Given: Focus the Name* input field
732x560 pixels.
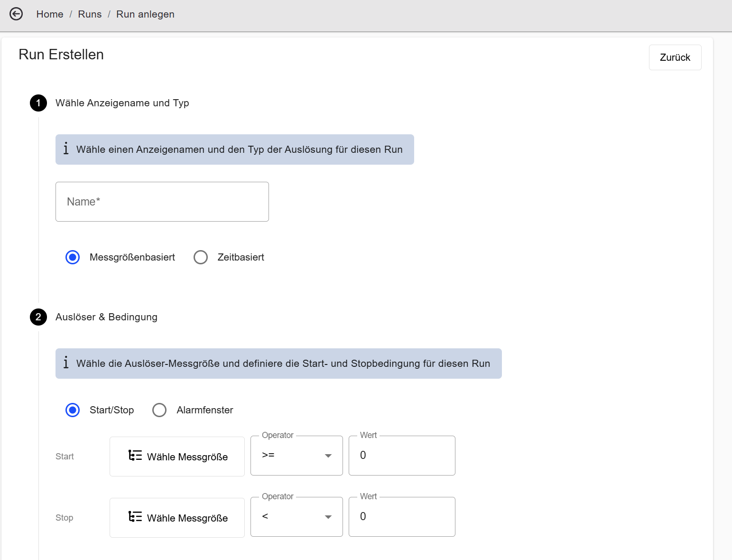Looking at the screenshot, I should click(162, 202).
